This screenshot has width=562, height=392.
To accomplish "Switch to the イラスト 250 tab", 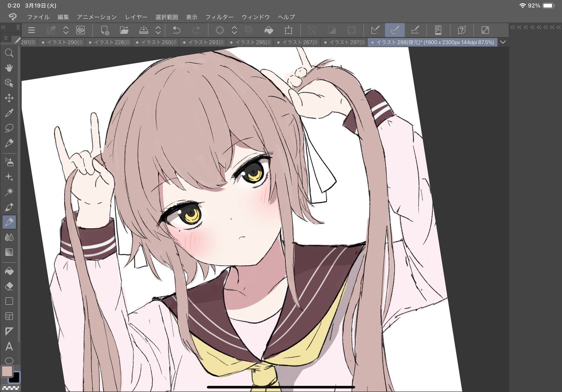I will click(x=155, y=42).
